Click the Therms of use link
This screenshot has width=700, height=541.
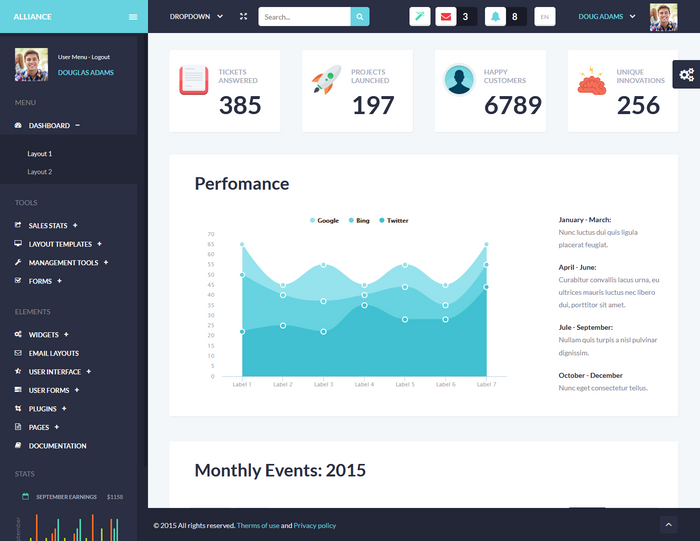258,525
